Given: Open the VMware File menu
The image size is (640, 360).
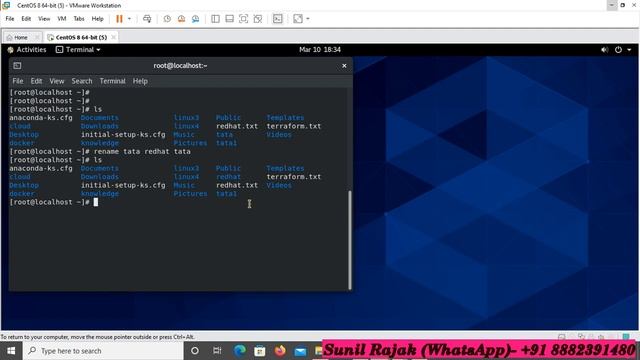Looking at the screenshot, I should click(10, 19).
